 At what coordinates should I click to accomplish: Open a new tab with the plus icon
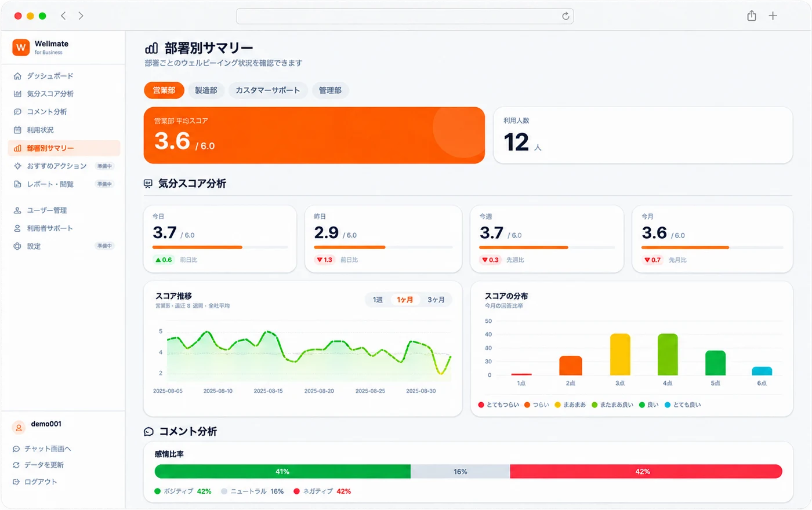(773, 16)
